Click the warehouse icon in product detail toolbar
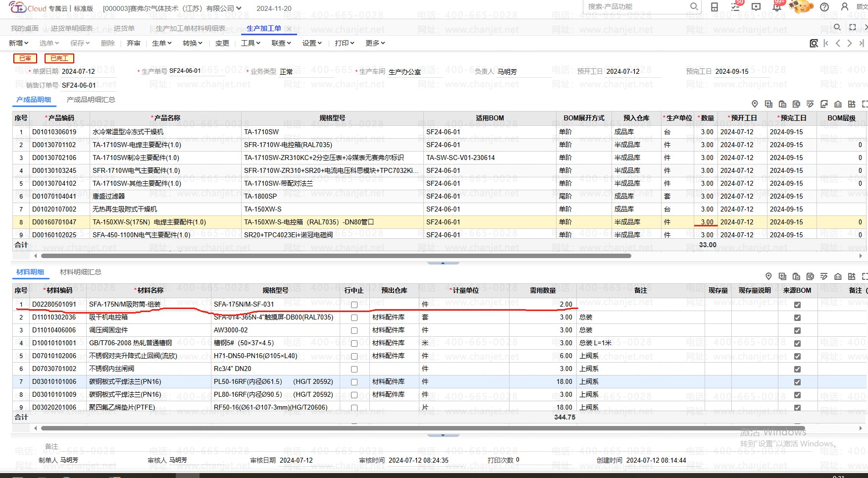Viewport: 868px width, 478px height. tap(838, 104)
